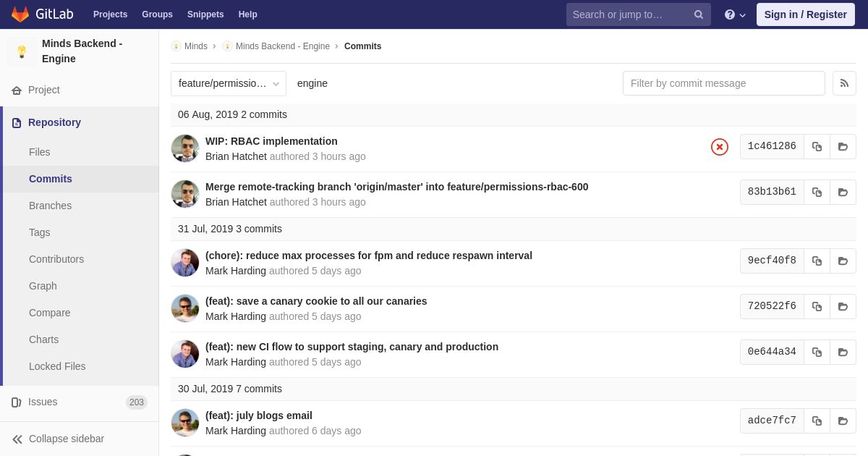Browse files at commit 83b13b61
This screenshot has height=456, width=868.
pos(843,192)
